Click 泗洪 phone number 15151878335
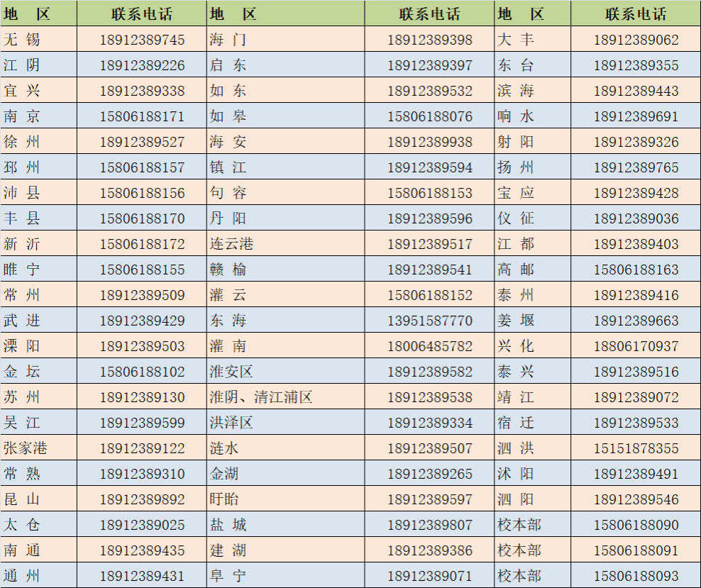701x588 pixels. click(x=636, y=448)
